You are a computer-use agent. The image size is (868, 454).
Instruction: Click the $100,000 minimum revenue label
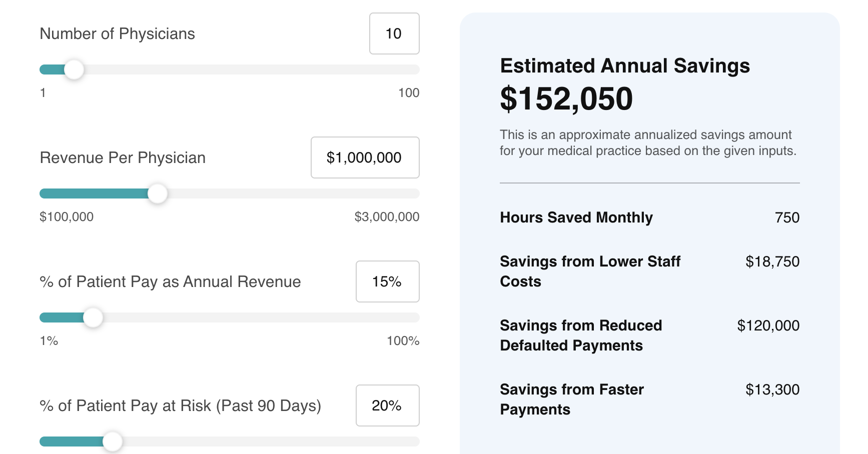[x=66, y=216]
